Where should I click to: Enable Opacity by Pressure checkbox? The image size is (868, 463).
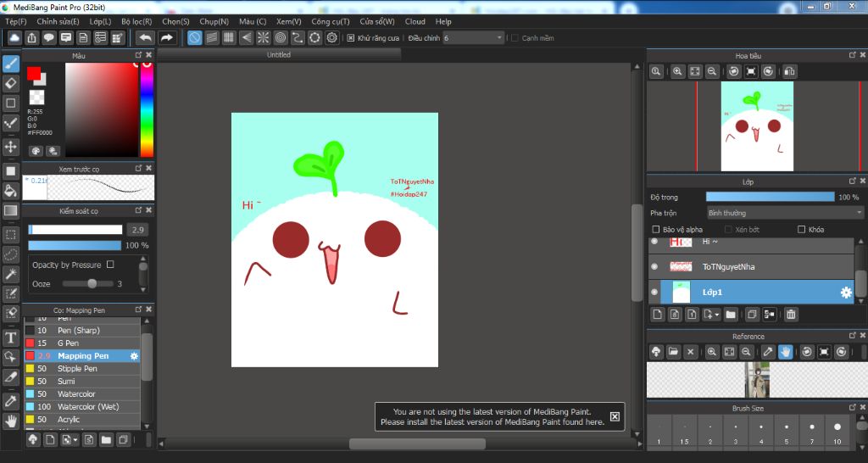[110, 265]
